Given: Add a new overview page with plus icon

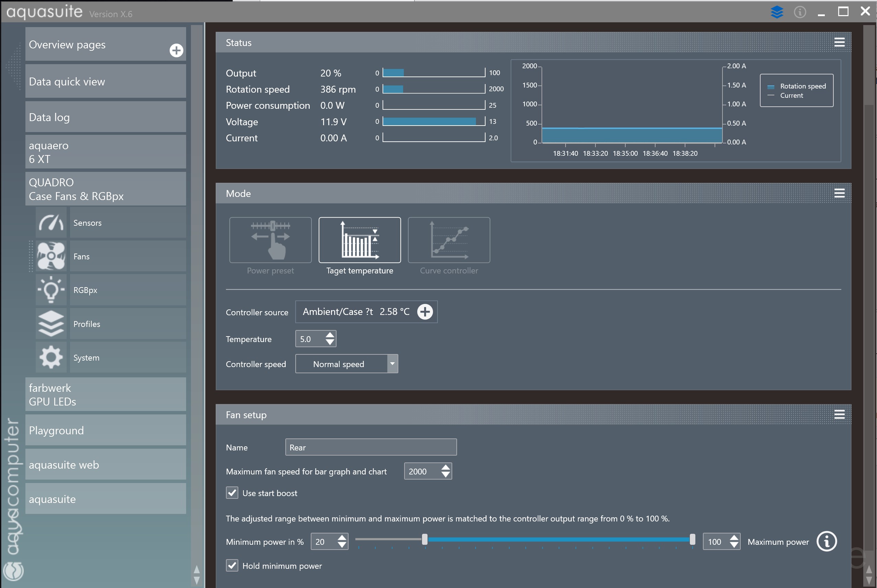Looking at the screenshot, I should [x=176, y=50].
